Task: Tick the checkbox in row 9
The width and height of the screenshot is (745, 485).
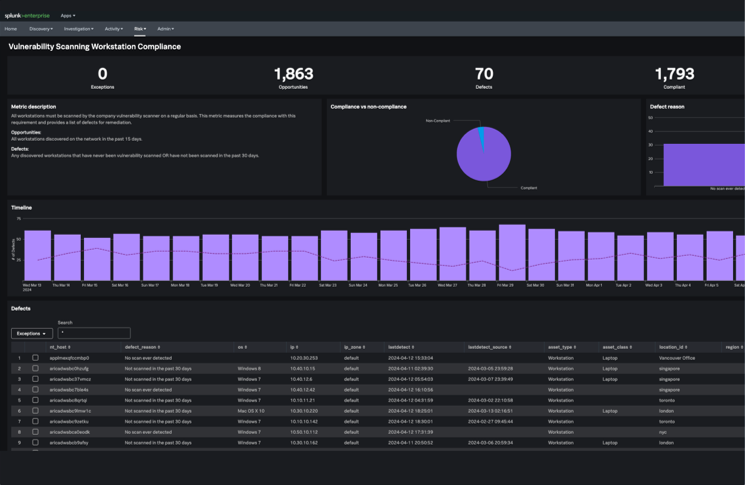Action: [x=36, y=442]
